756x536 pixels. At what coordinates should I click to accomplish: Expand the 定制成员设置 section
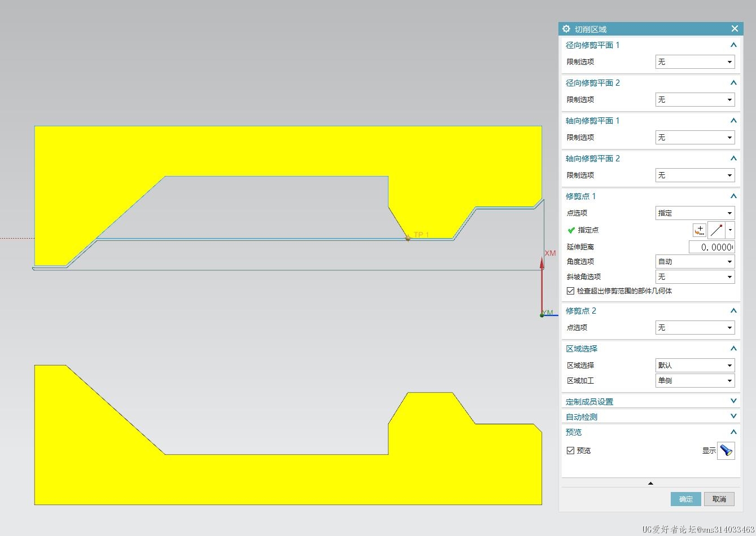coord(733,401)
